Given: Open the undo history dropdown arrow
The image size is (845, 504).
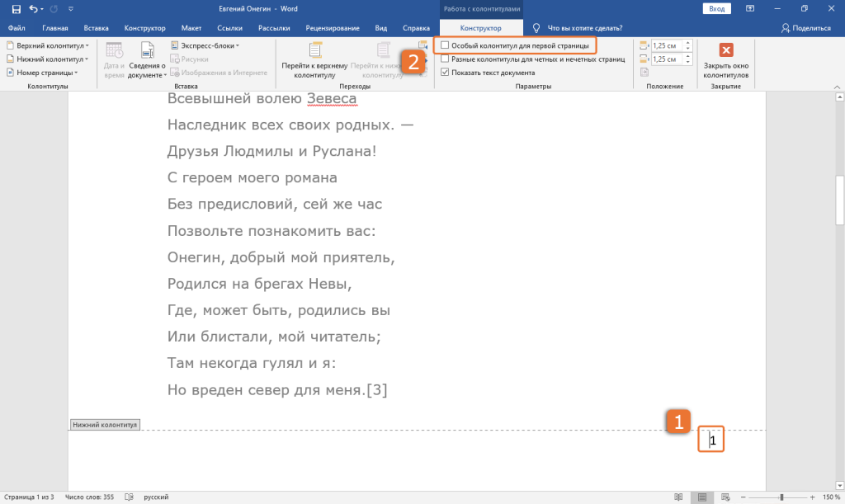Looking at the screenshot, I should coord(42,9).
